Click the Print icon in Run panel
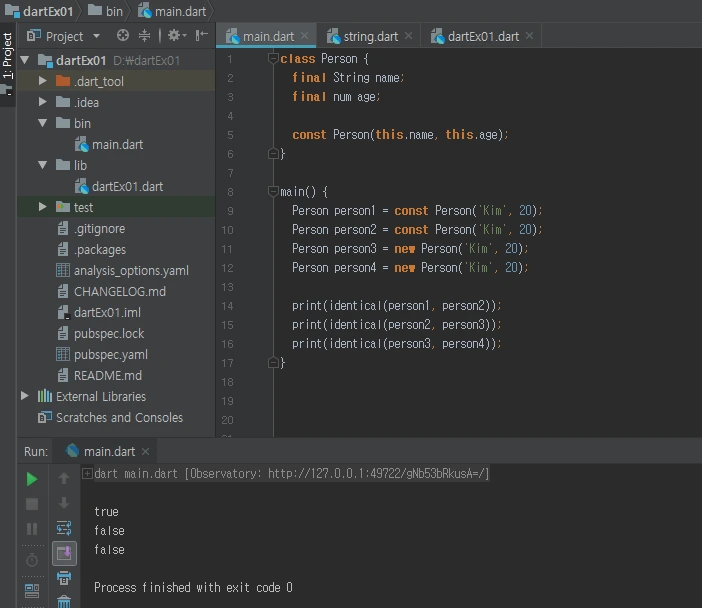The height and width of the screenshot is (608, 702). tap(64, 577)
